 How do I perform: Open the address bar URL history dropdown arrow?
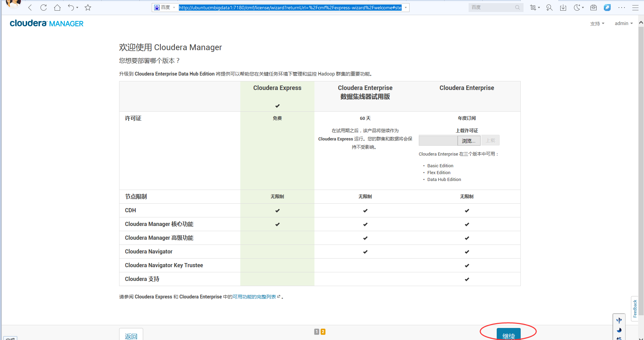click(406, 8)
